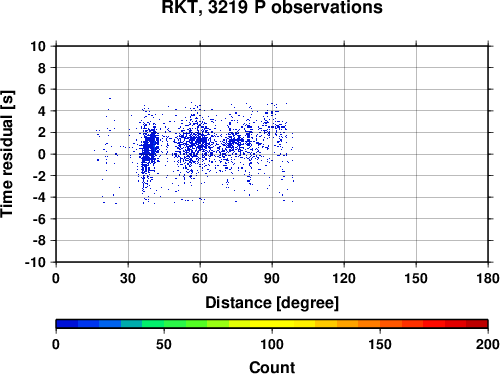Viewport: 500px width, 374px height.
Task: Click the Count colorbar label
Action: 272,367
